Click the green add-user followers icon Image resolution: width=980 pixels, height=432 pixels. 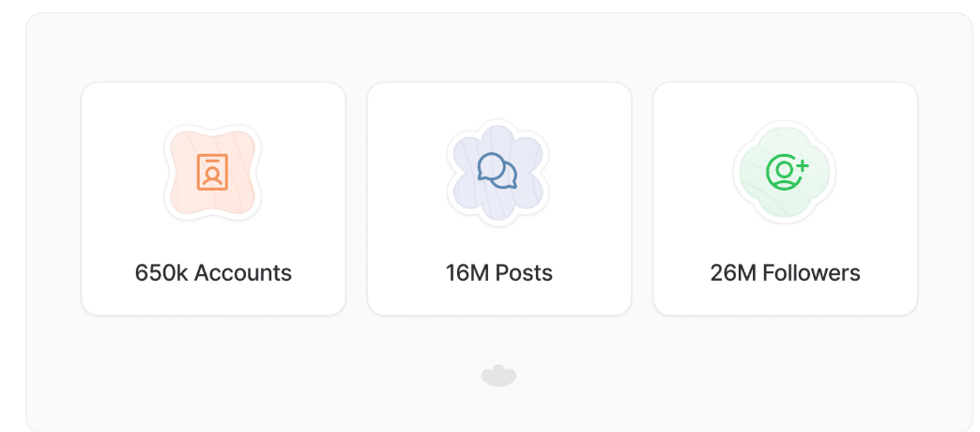click(x=787, y=172)
